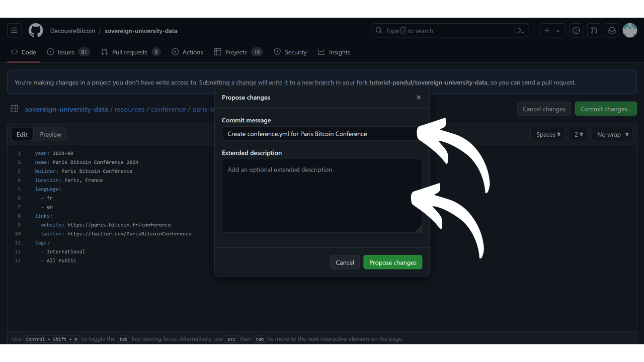644x362 pixels.
Task: Open the Issues tab
Action: click(68, 52)
